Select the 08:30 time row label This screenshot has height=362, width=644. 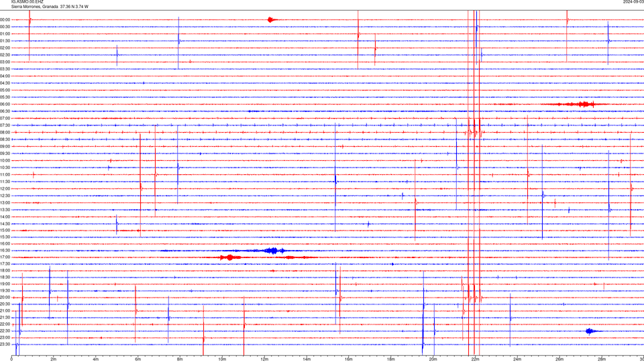(x=5, y=139)
